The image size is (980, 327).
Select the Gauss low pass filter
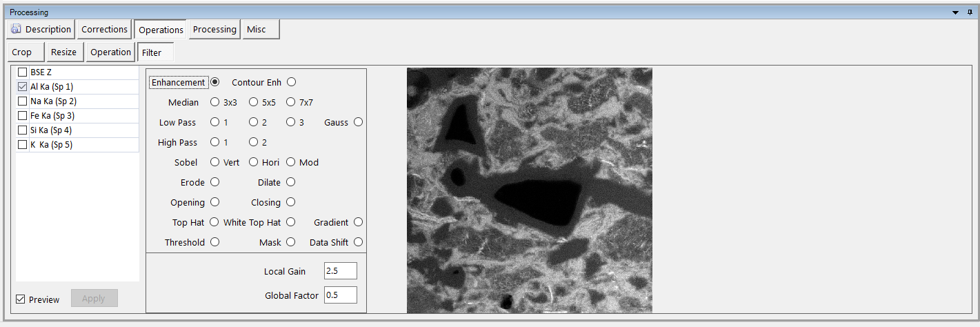click(358, 123)
